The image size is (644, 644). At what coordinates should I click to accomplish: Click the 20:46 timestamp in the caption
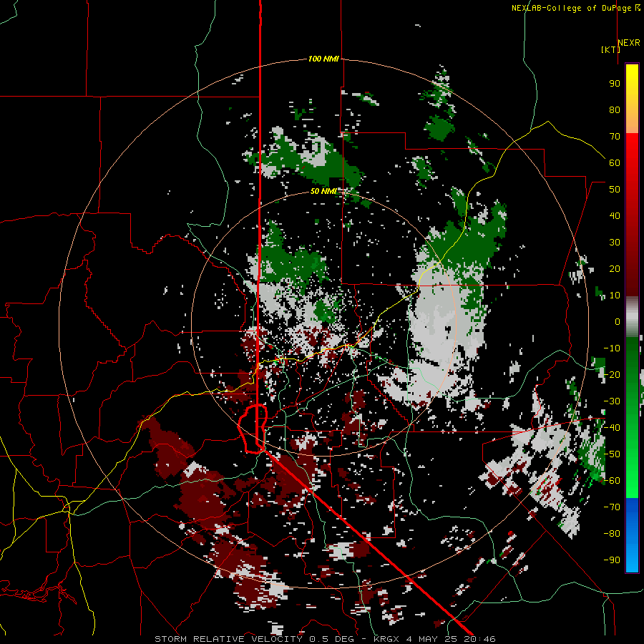click(479, 639)
